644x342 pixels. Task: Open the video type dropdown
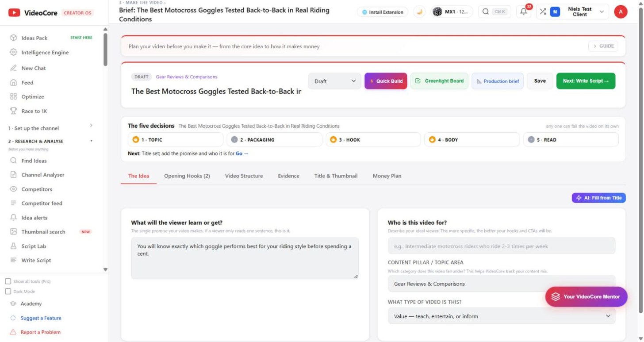pos(502,316)
